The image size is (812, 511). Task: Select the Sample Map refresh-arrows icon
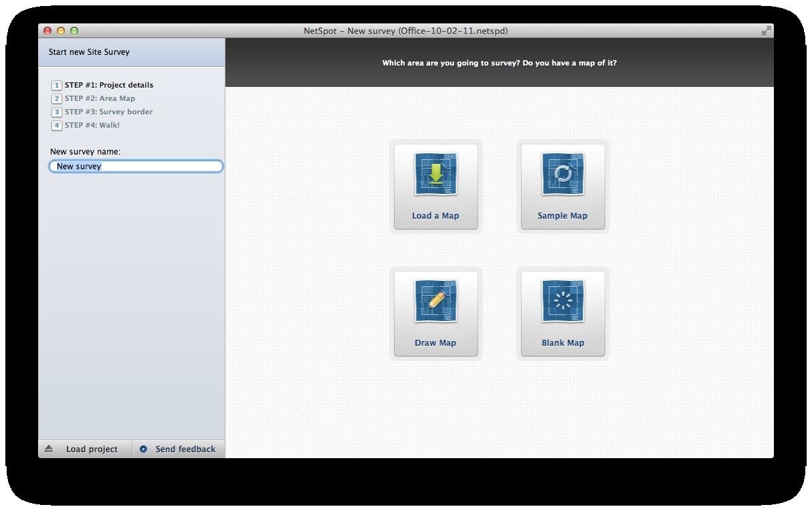563,175
